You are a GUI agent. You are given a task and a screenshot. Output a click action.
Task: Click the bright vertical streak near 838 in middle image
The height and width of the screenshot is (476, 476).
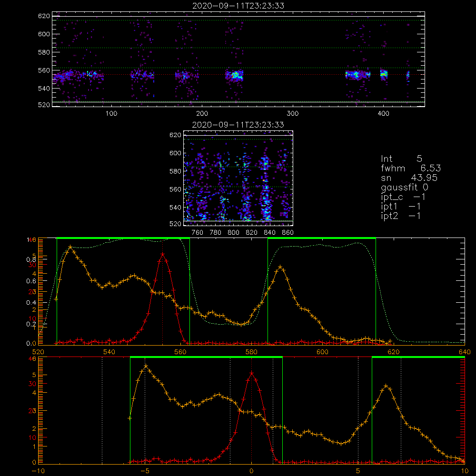pos(266,188)
